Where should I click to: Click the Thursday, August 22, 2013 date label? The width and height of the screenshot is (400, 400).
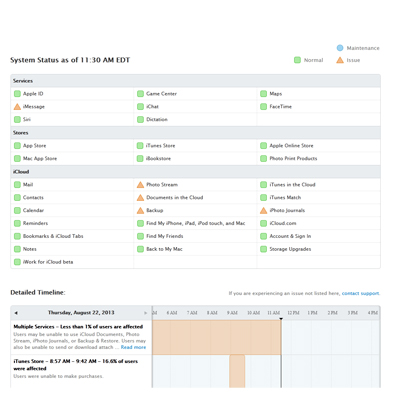point(81,313)
